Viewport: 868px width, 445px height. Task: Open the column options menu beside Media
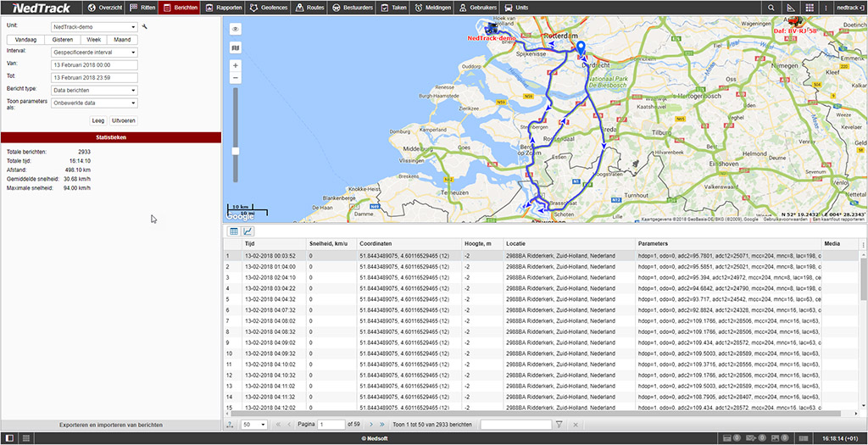click(x=863, y=244)
